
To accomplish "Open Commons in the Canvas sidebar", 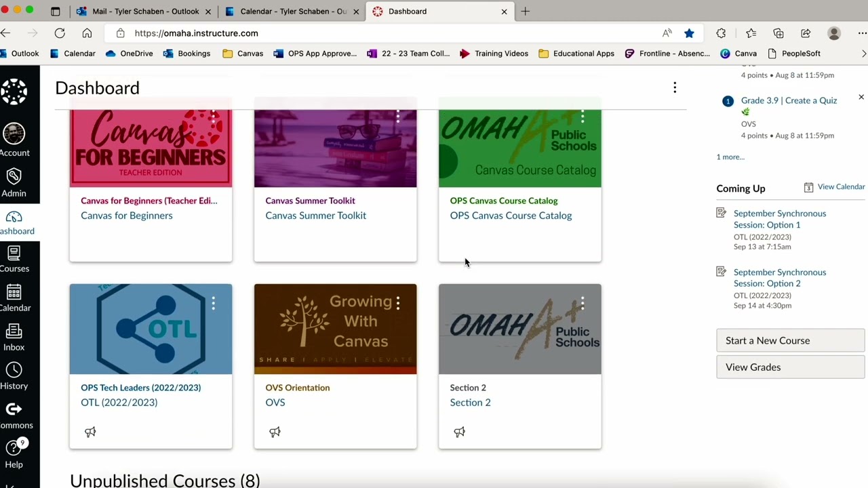I will coord(14,415).
